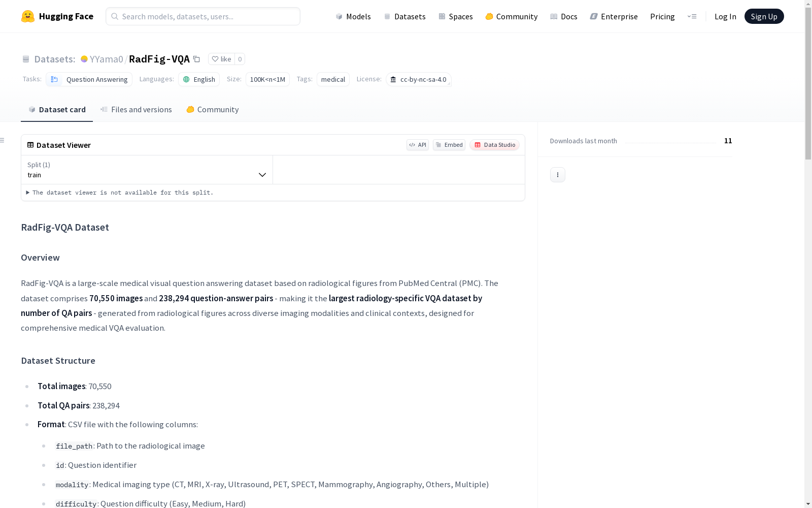Switch to the Dataset card tab
Screen dimensions: 812x508
click(57, 110)
